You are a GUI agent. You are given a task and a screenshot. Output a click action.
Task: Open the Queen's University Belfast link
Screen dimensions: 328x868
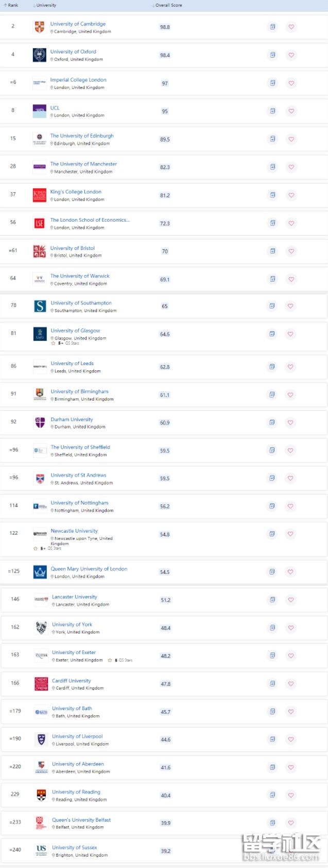coord(81,820)
